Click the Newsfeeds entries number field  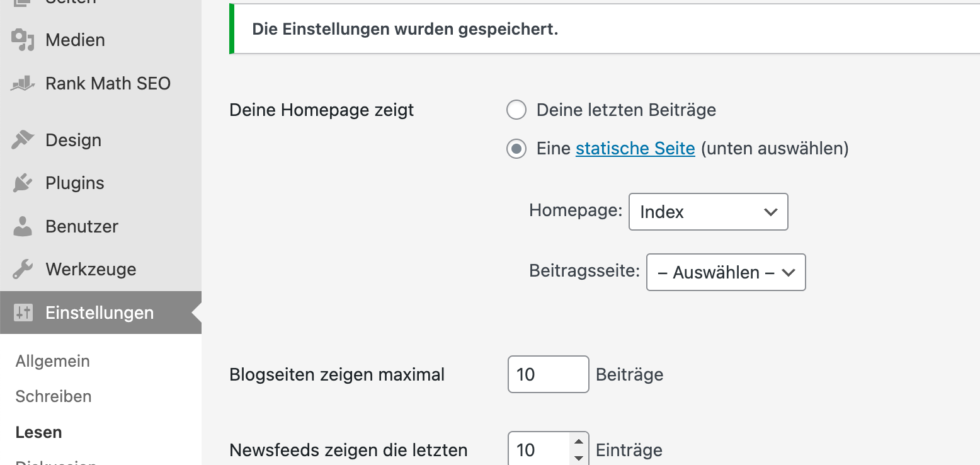pyautogui.click(x=538, y=449)
